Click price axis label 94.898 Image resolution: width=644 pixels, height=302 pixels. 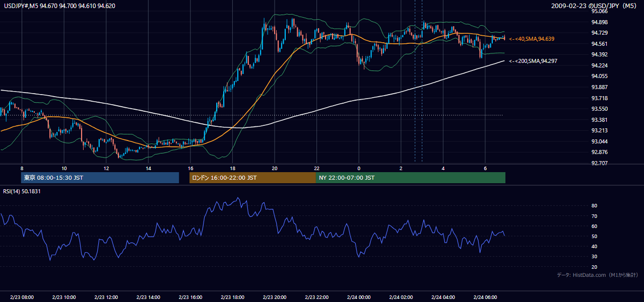click(601, 22)
